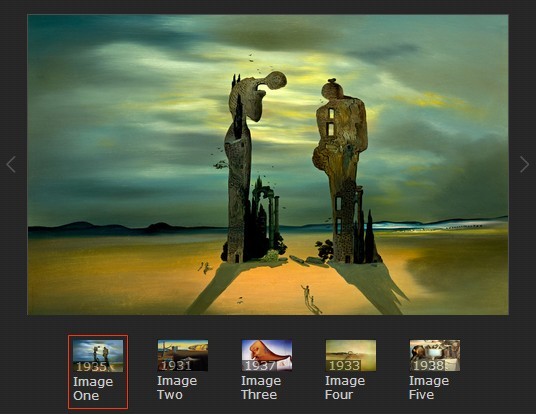Click the "Image One" caption
Image resolution: width=536 pixels, height=414 pixels.
[x=93, y=389]
